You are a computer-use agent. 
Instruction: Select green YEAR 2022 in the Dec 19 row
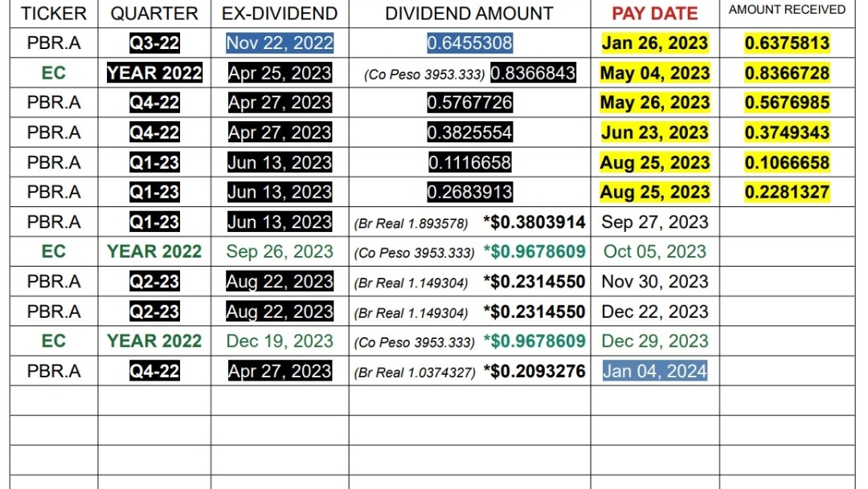coord(154,340)
